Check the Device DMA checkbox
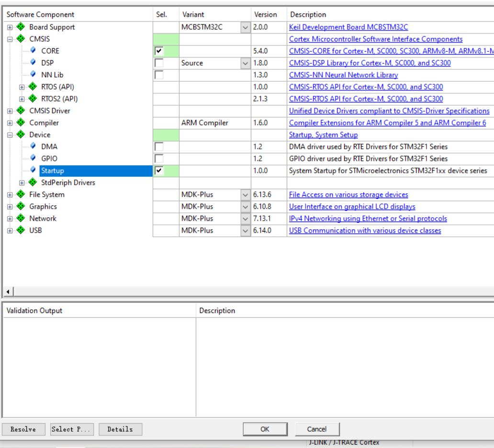Viewport: 494px width, 448px height. pyautogui.click(x=159, y=146)
